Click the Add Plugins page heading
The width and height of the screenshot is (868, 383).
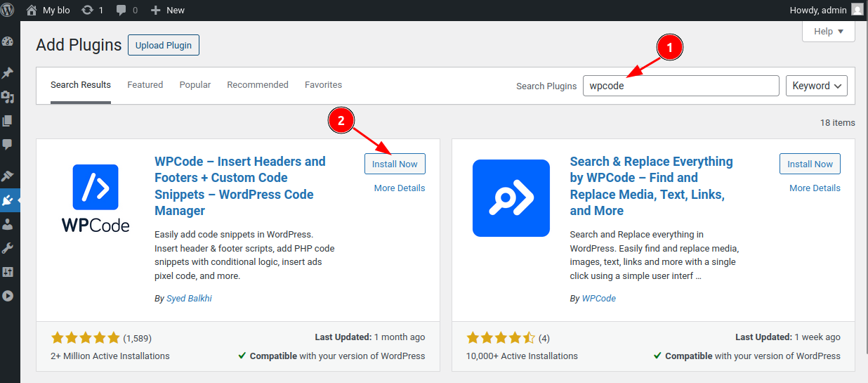[79, 45]
